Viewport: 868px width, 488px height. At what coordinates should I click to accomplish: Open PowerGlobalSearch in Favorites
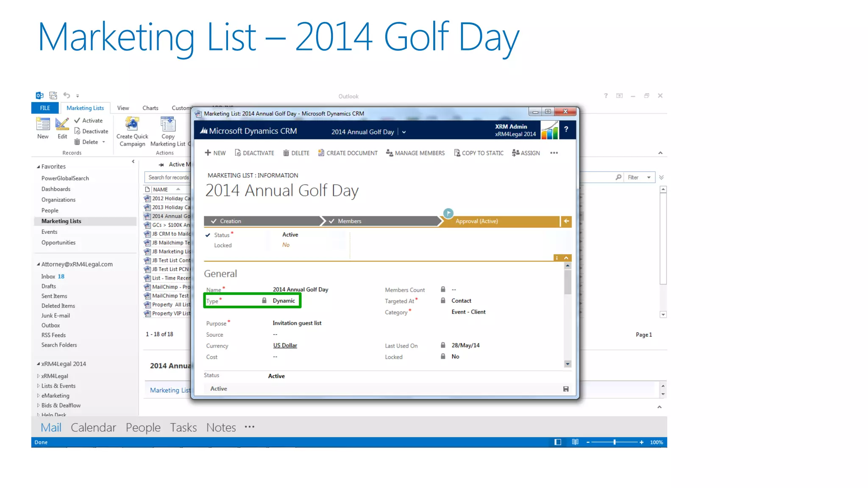65,178
